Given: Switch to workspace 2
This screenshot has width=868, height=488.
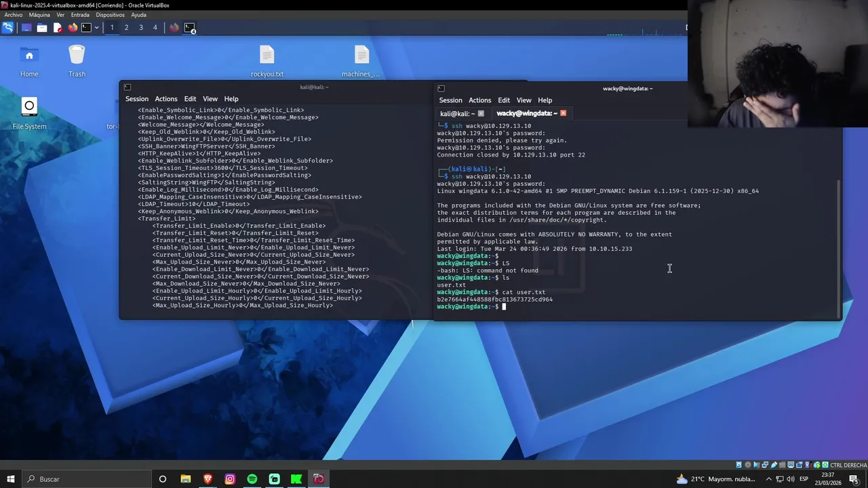Looking at the screenshot, I should click(126, 28).
